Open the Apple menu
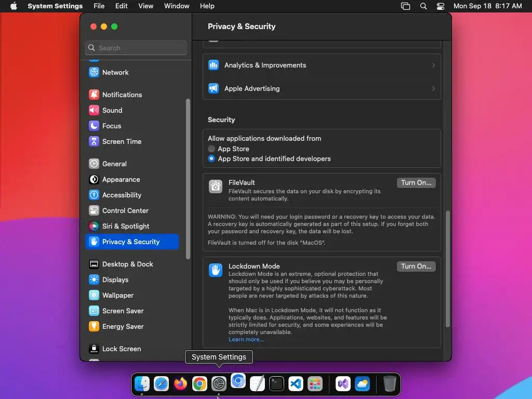532x399 pixels. 14,6
